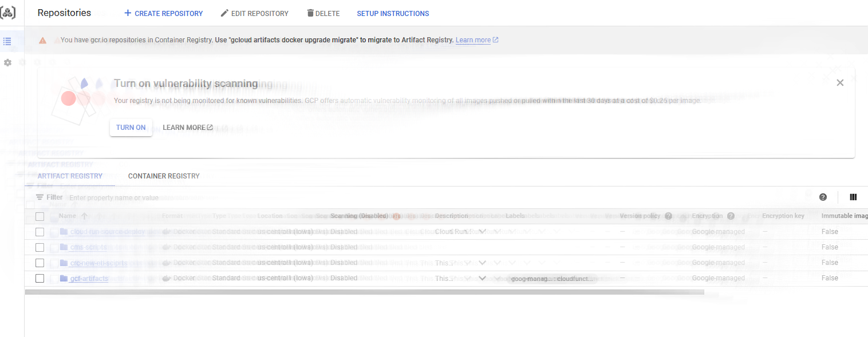This screenshot has height=337, width=868.
Task: Click the Version policy column header
Action: point(640,216)
